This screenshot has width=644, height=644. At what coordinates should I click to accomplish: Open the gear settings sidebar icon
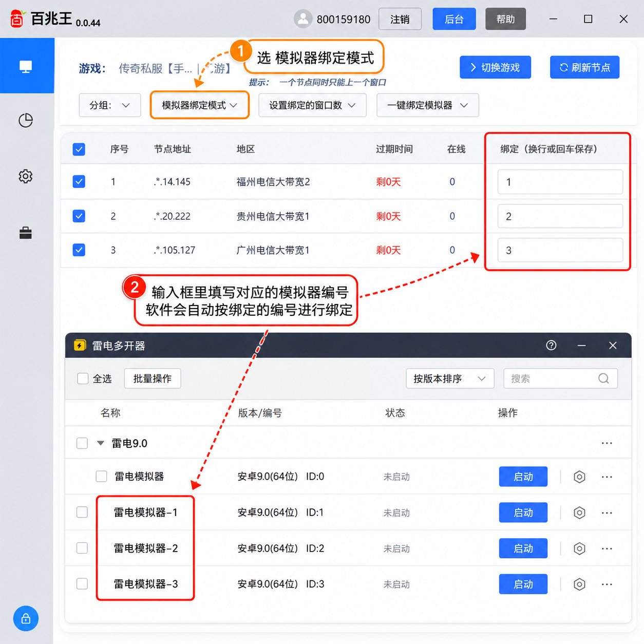26,177
